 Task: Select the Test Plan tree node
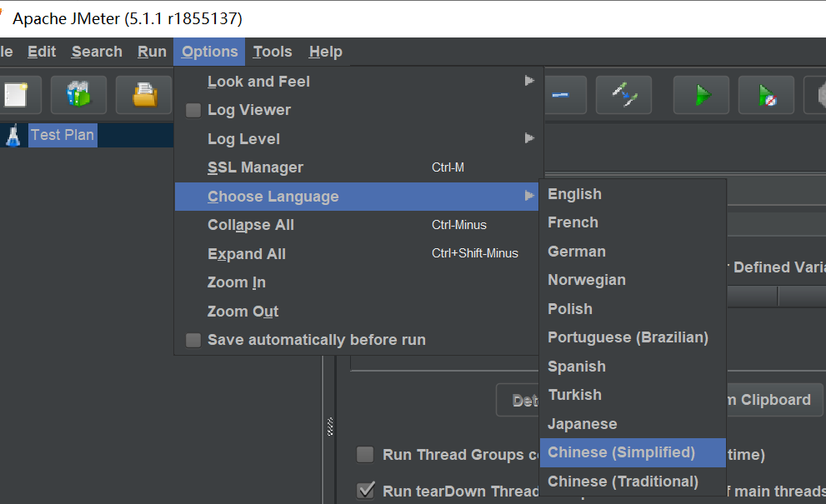point(63,135)
